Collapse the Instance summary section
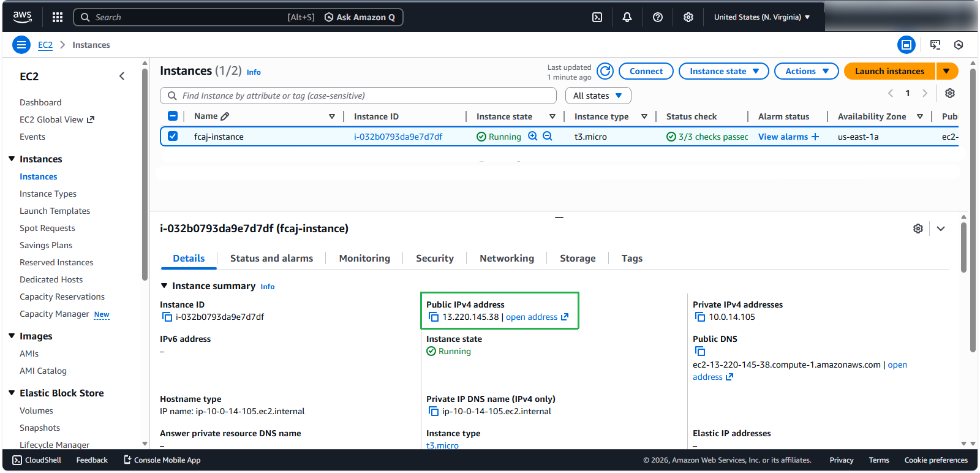The height and width of the screenshot is (473, 980). 164,286
